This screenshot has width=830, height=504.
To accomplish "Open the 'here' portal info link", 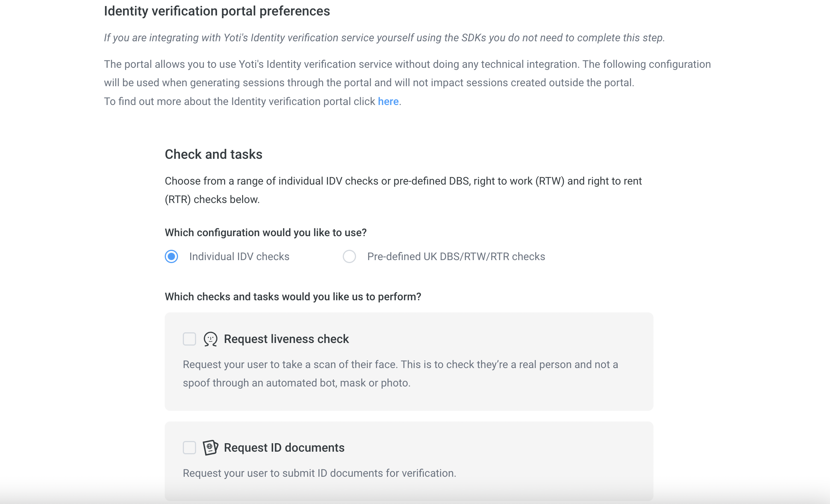I will point(388,101).
